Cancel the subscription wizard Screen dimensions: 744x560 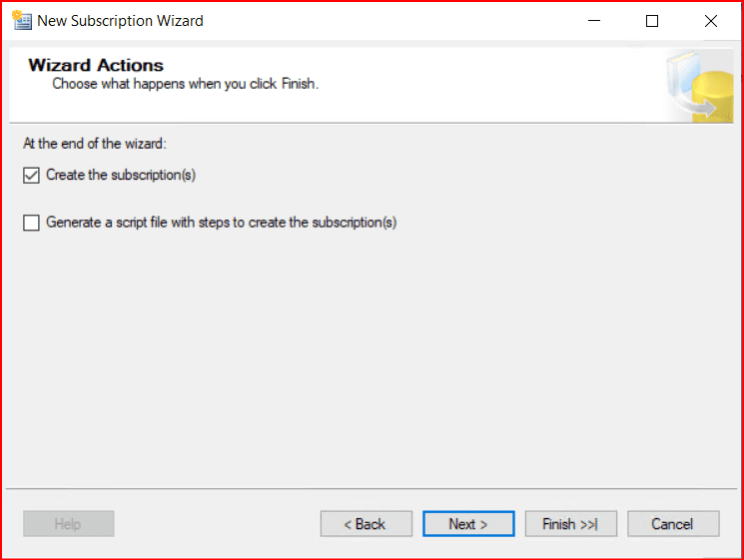672,524
